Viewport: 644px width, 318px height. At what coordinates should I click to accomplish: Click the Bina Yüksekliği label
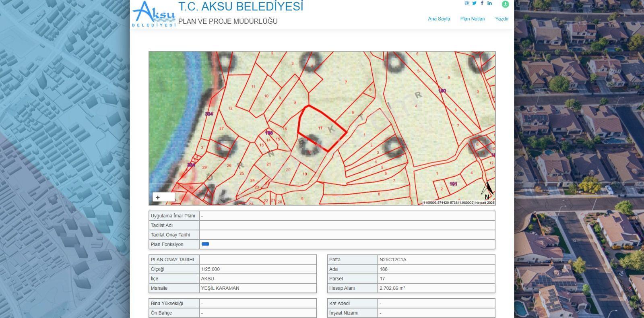coord(167,304)
